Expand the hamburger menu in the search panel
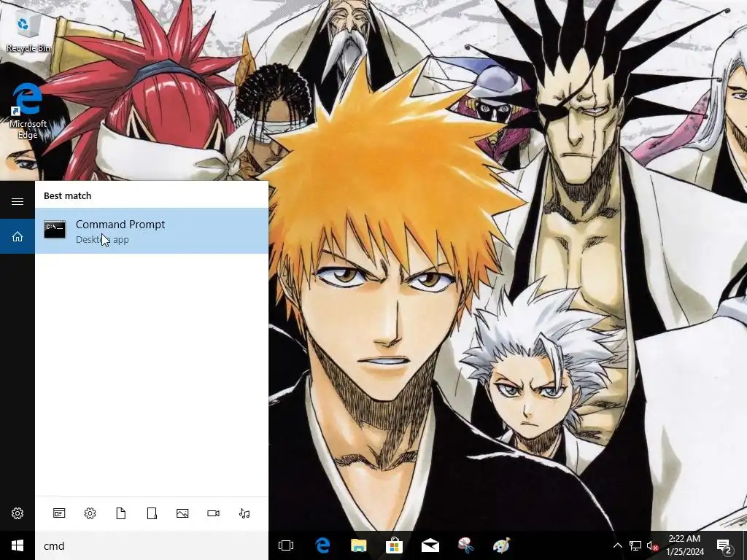Screen dimensions: 747x560 [18, 201]
